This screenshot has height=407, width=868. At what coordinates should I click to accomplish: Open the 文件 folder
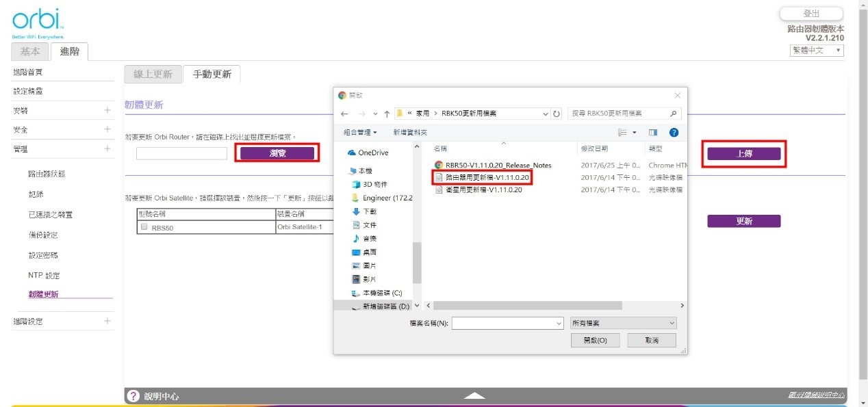(363, 224)
